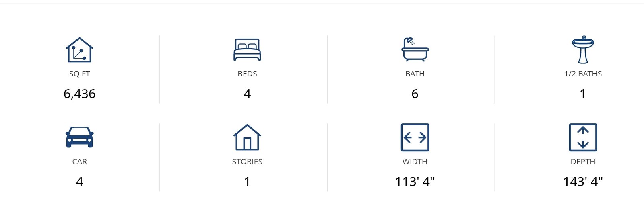Click the car garage icon
The height and width of the screenshot is (221, 644).
tap(80, 137)
